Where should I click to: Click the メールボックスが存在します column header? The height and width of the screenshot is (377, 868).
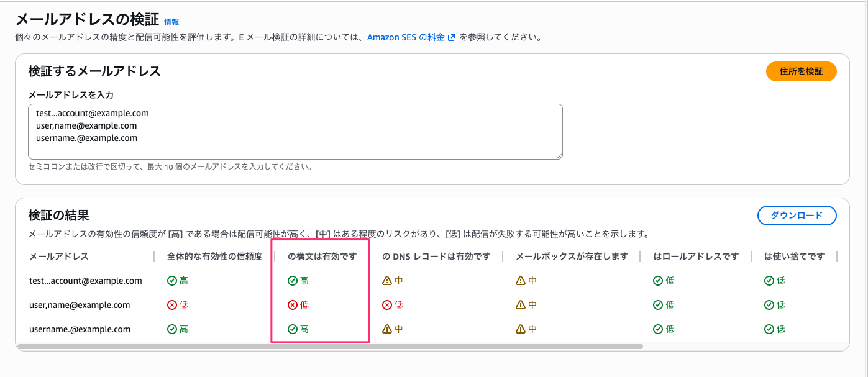pos(572,257)
